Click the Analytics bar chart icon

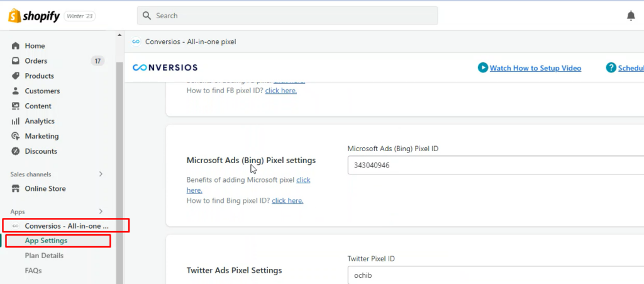16,122
